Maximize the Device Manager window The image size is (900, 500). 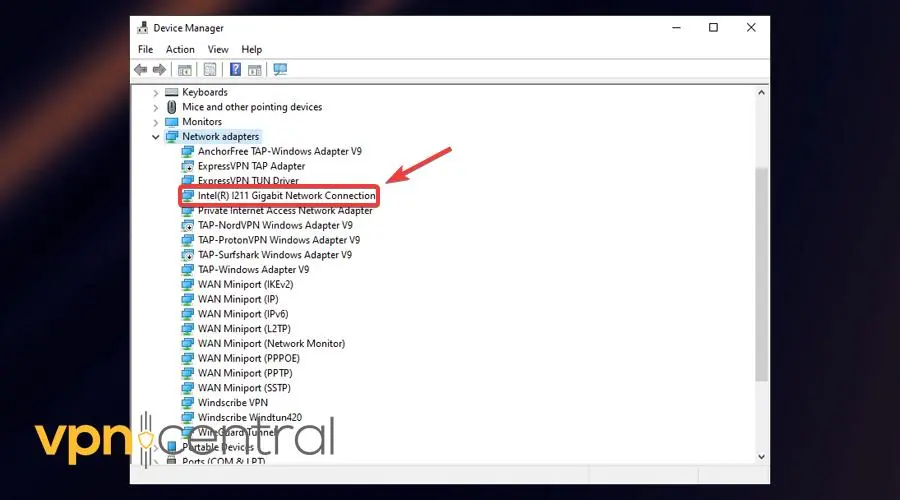click(x=713, y=28)
